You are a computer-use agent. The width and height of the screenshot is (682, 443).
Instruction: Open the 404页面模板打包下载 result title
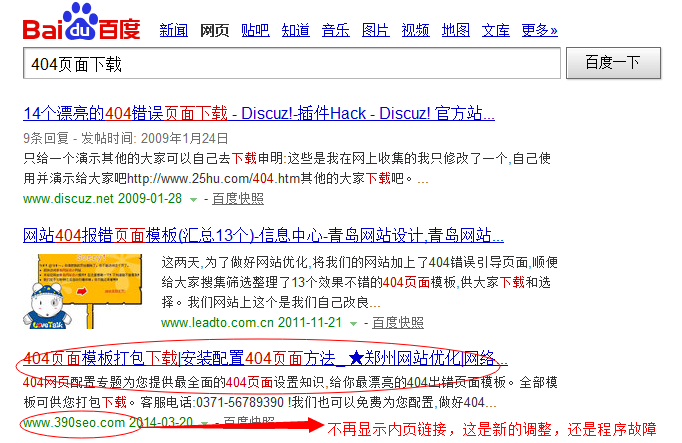click(264, 358)
